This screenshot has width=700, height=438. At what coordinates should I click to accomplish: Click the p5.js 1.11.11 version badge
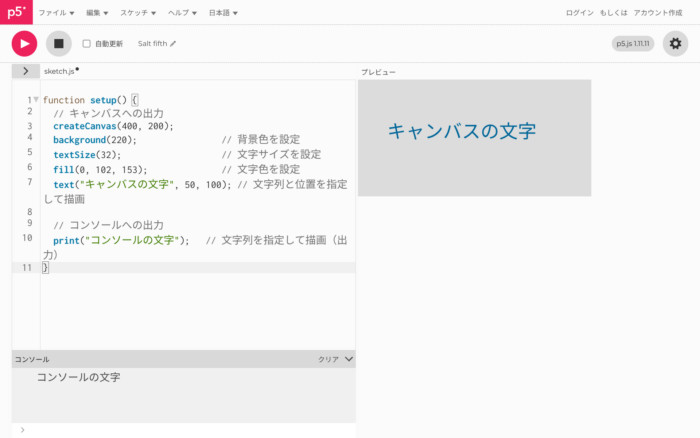tap(632, 44)
